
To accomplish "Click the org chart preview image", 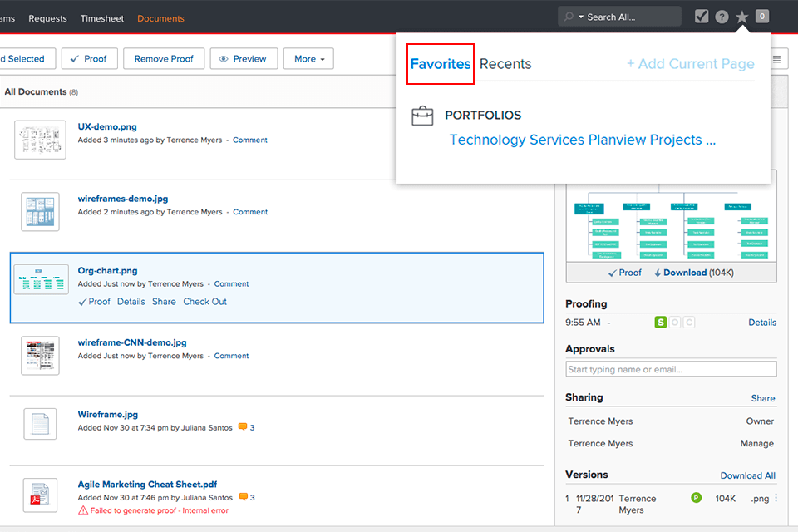I will pos(672,222).
